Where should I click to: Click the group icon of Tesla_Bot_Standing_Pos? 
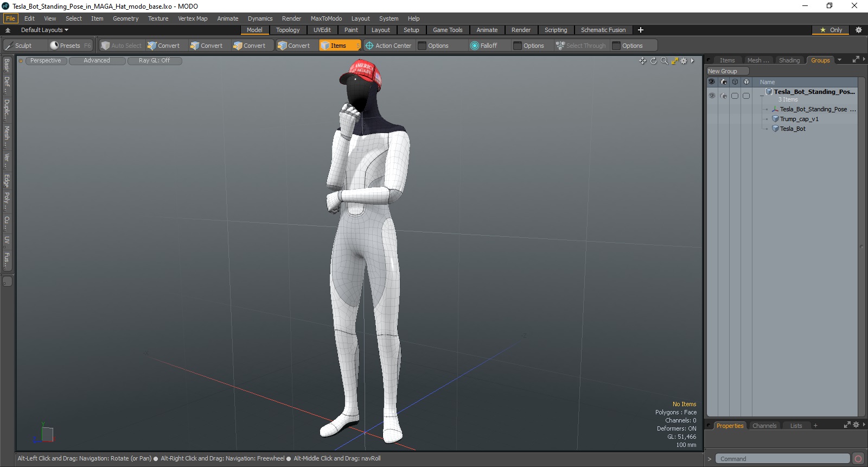tap(769, 92)
